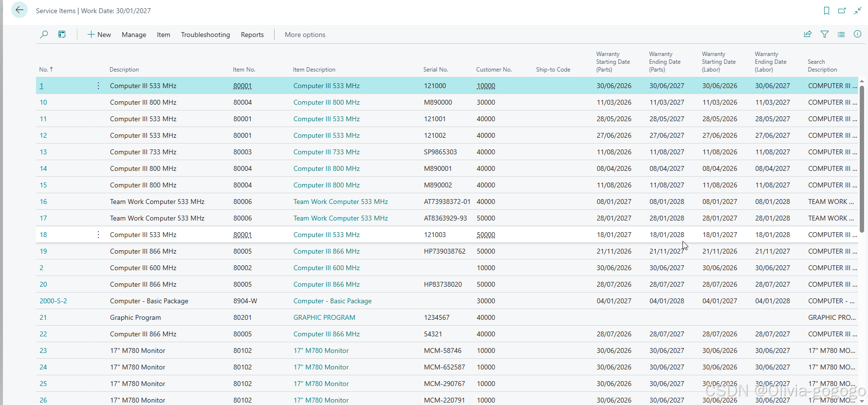Open the information FactBox icon

tap(858, 34)
